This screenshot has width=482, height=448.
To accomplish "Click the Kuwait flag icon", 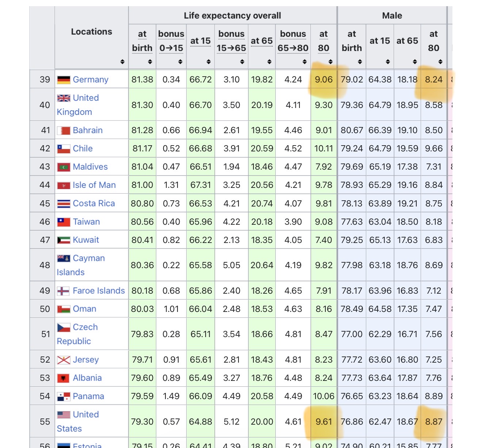I will tap(64, 240).
